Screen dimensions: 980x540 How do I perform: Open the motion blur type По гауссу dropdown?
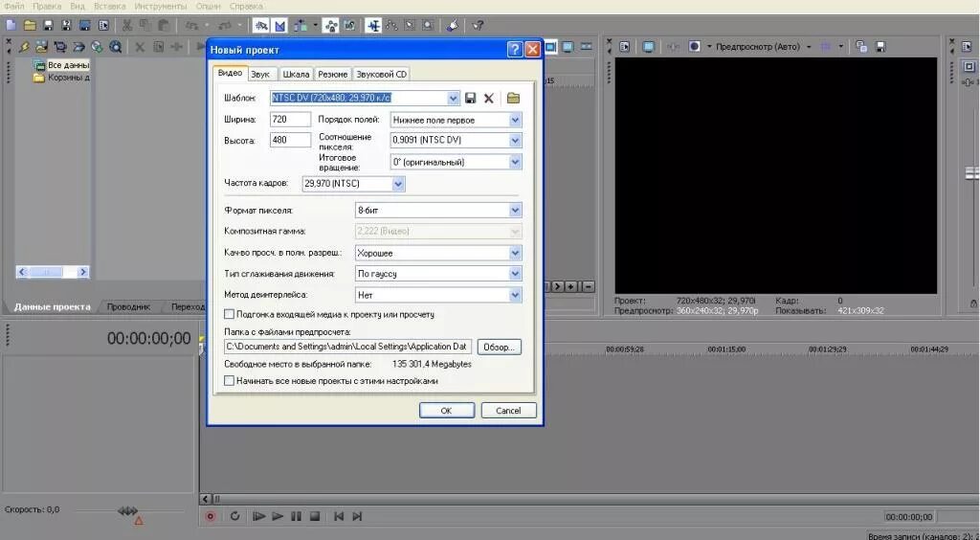point(515,274)
